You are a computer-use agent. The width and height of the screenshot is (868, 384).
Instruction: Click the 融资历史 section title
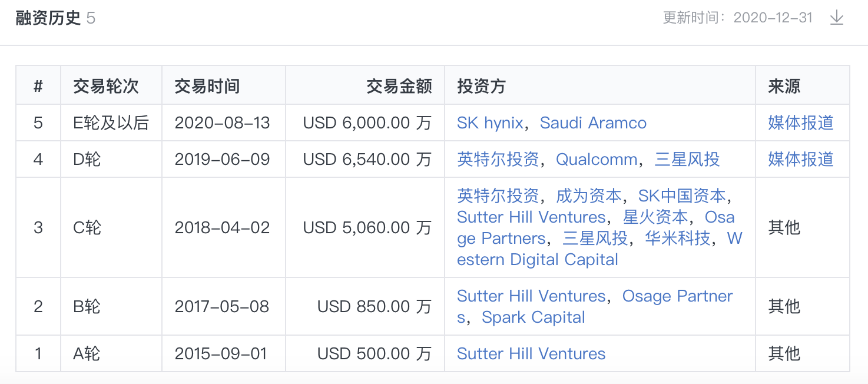pos(48,18)
